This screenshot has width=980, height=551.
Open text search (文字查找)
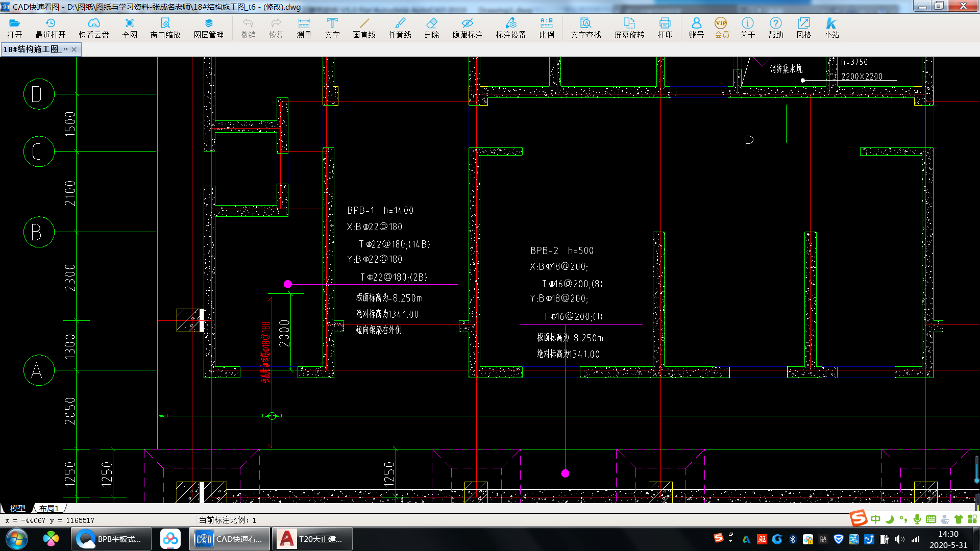[586, 28]
